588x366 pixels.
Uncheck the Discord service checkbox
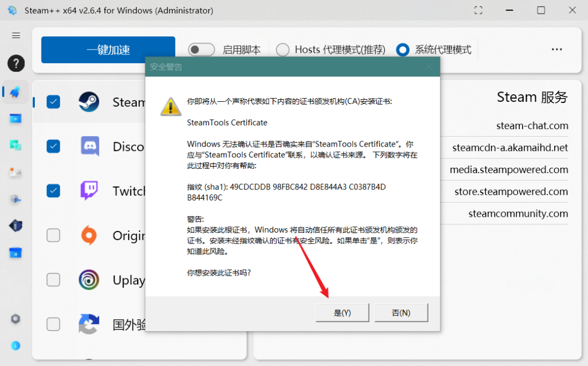click(53, 147)
